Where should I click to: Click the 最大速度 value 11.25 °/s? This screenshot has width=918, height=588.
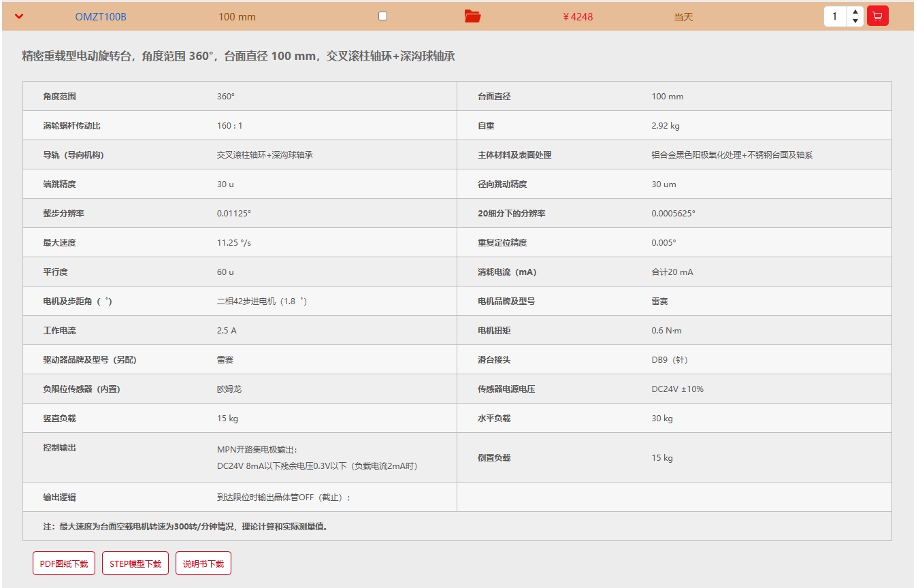(x=233, y=243)
